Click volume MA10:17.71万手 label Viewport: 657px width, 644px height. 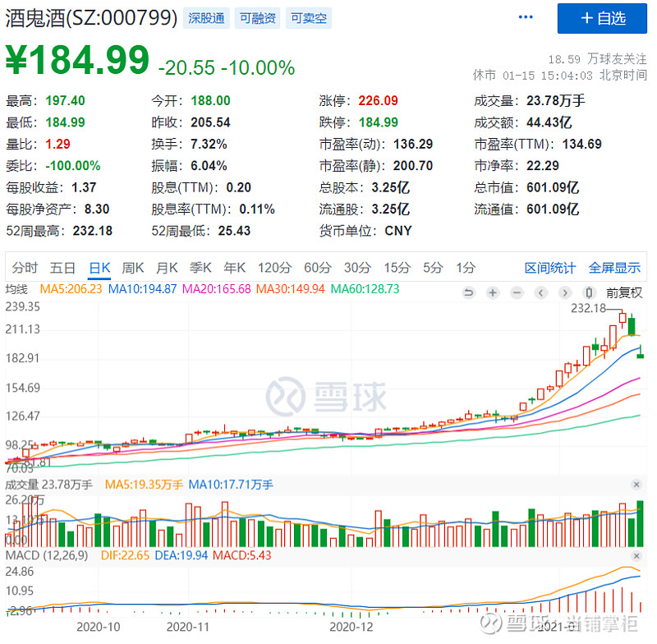tap(231, 485)
